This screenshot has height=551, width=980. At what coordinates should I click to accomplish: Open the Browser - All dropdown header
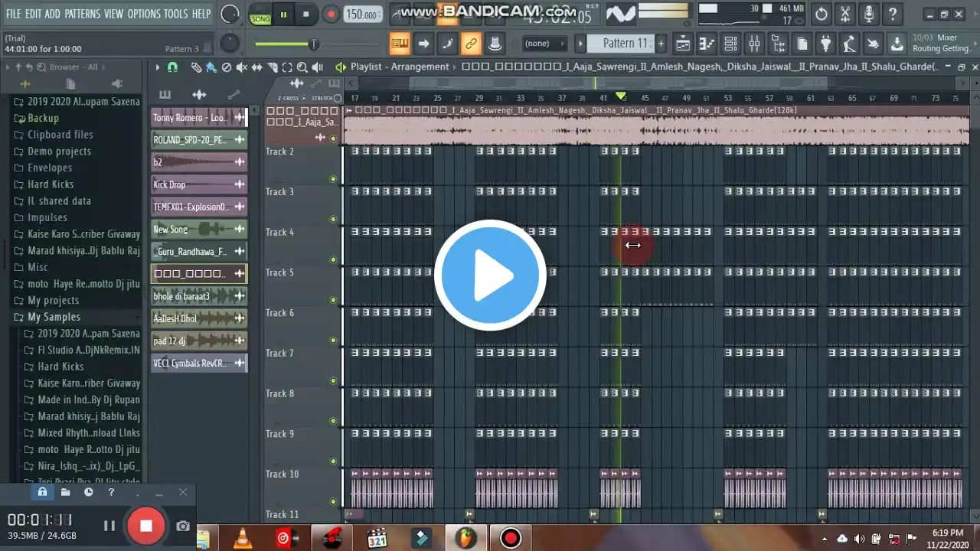(74, 67)
